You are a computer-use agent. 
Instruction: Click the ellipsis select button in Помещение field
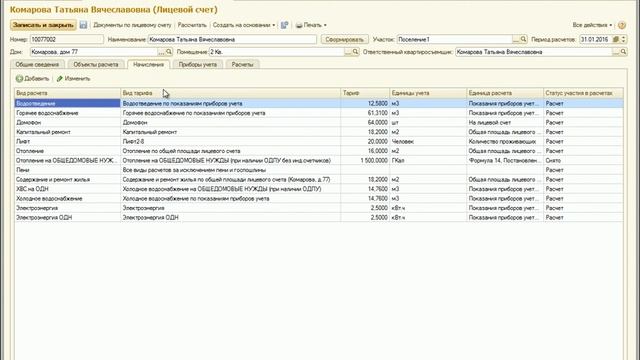click(x=348, y=52)
